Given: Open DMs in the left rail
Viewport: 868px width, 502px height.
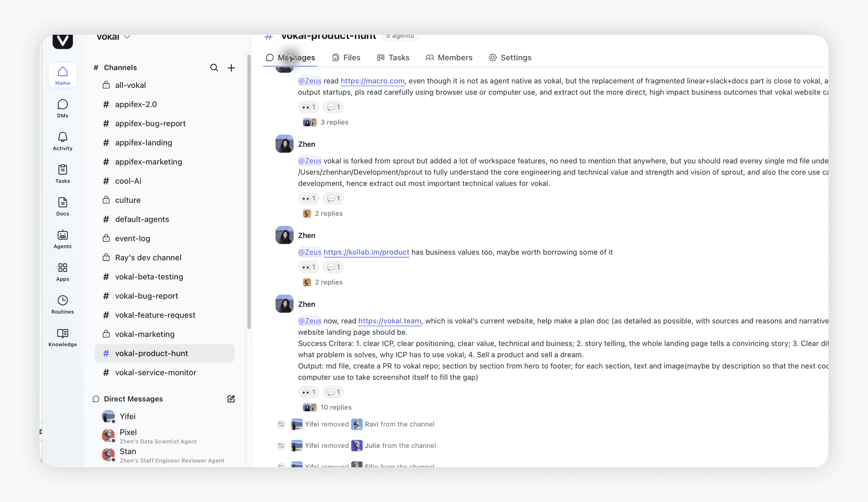Looking at the screenshot, I should click(x=63, y=108).
